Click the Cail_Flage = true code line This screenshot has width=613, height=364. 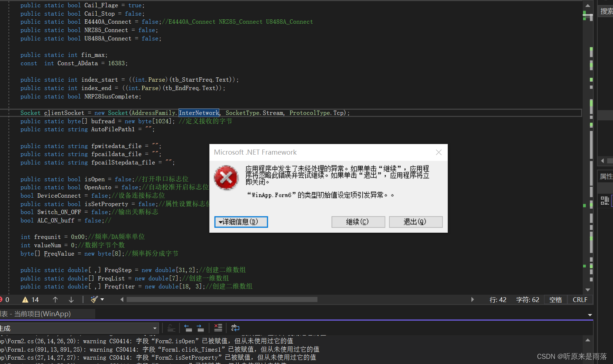(82, 5)
